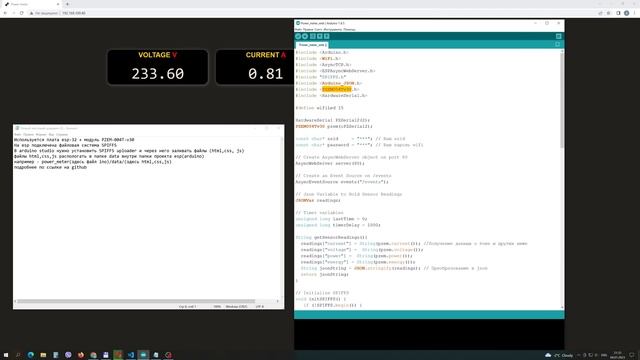Open the Serial Monitor in Arduino IDE
The image size is (640, 360).
click(558, 36)
